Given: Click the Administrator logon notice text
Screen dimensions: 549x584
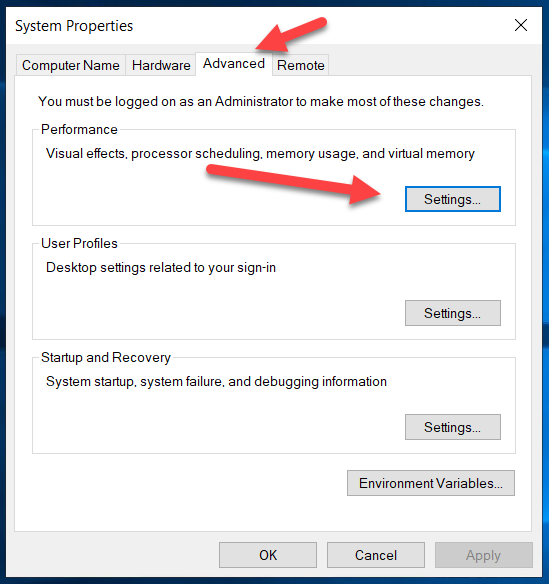Looking at the screenshot, I should (x=261, y=101).
